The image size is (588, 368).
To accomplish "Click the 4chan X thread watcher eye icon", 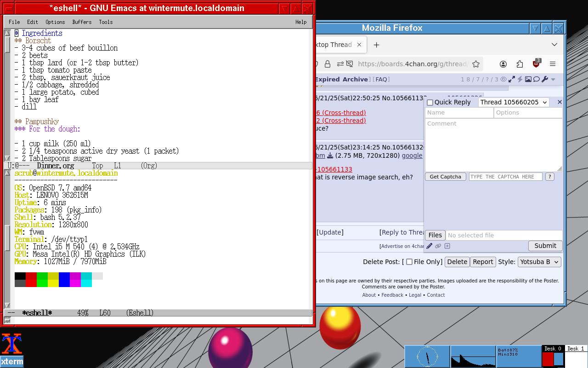I will point(503,79).
